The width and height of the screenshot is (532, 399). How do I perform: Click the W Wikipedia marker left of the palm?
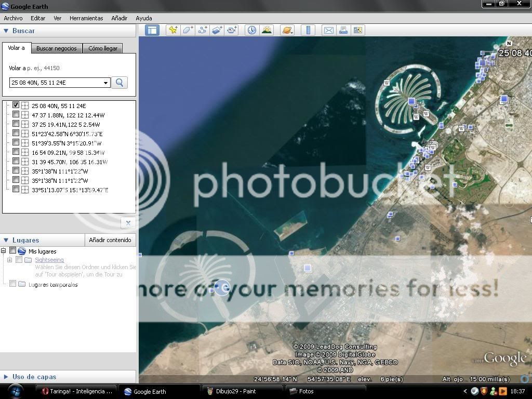(x=387, y=83)
